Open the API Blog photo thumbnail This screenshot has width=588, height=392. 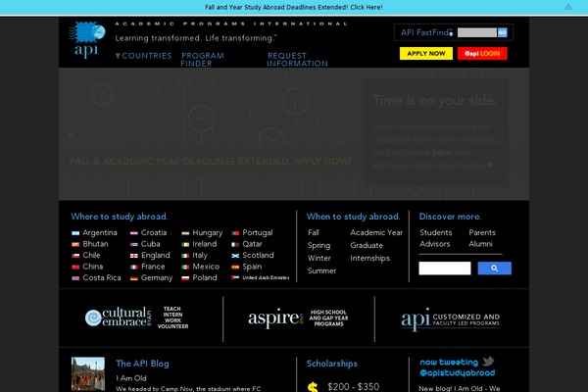[x=88, y=373]
